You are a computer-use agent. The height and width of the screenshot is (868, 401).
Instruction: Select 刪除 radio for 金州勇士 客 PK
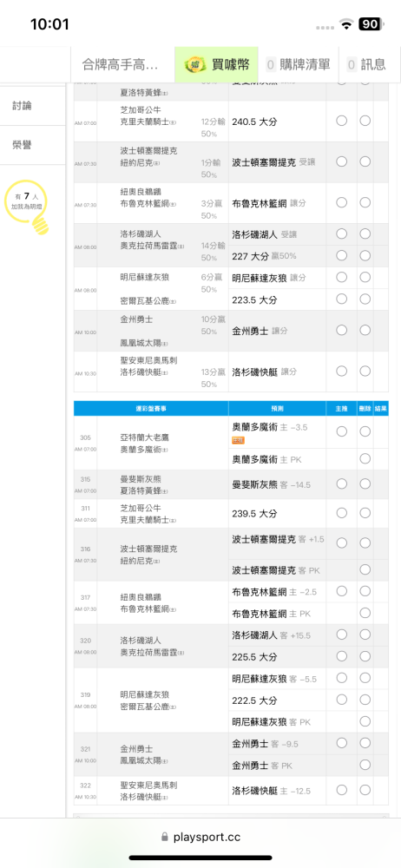tap(365, 765)
